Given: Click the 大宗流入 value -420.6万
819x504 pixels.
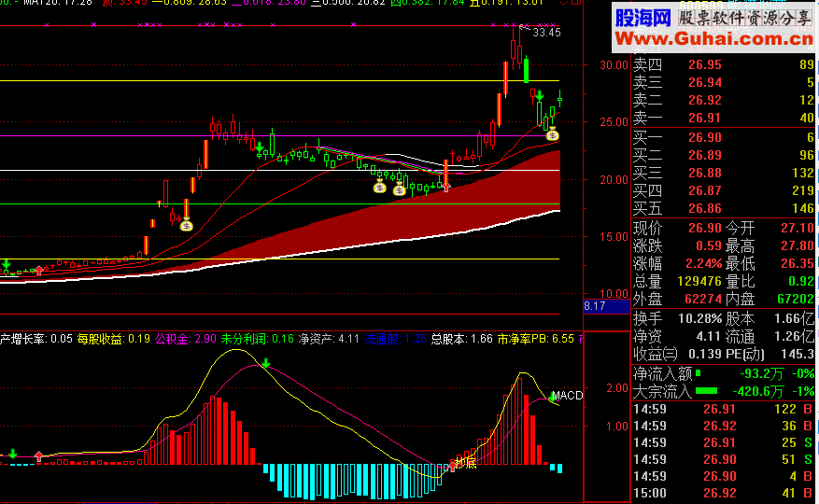Looking at the screenshot, I should [x=758, y=391].
